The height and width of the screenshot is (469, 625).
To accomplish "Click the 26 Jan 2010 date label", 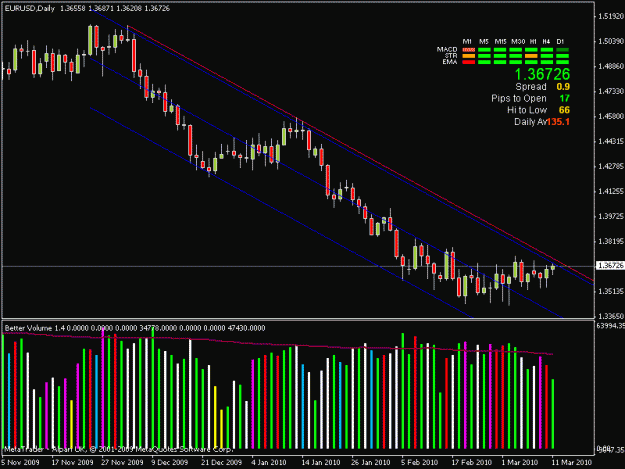I will point(371,462).
